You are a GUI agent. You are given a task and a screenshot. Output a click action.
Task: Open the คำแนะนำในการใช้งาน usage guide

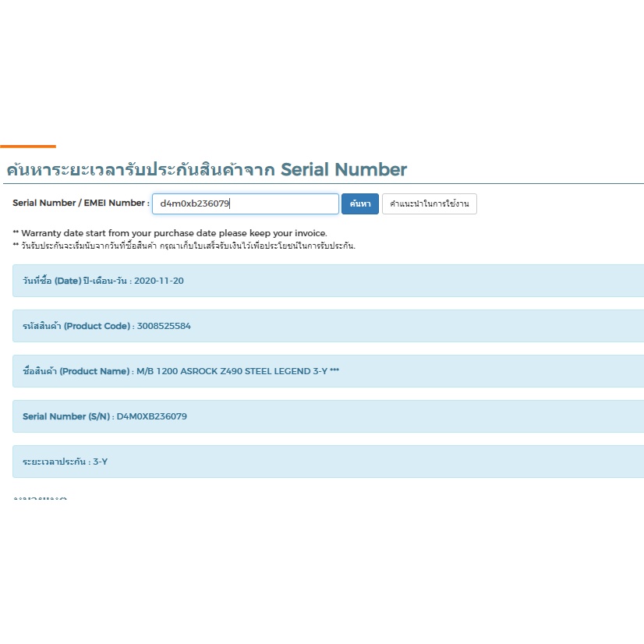429,204
